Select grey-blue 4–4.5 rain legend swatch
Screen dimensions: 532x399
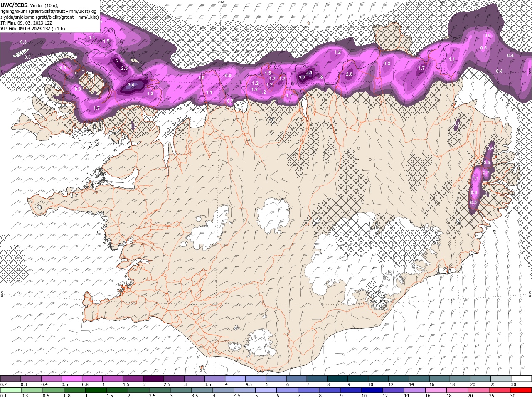(223, 390)
